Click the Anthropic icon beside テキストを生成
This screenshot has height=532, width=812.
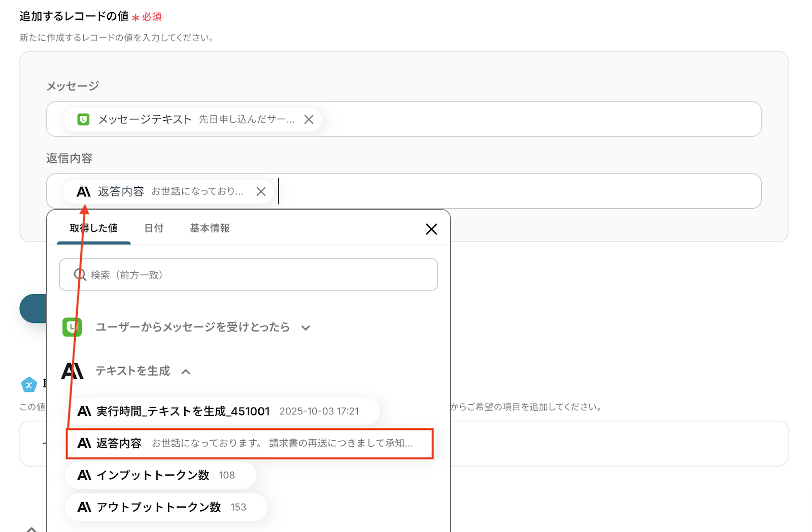pyautogui.click(x=72, y=371)
